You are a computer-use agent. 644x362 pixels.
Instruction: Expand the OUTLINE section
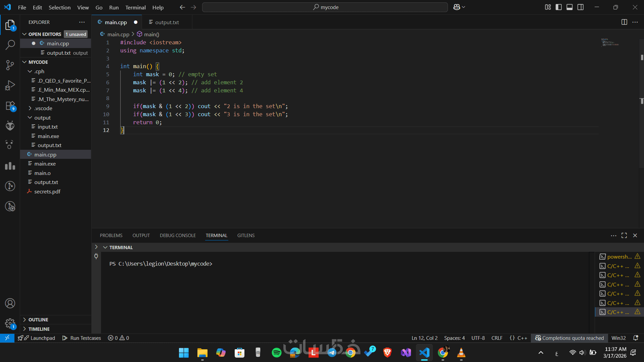click(38, 320)
